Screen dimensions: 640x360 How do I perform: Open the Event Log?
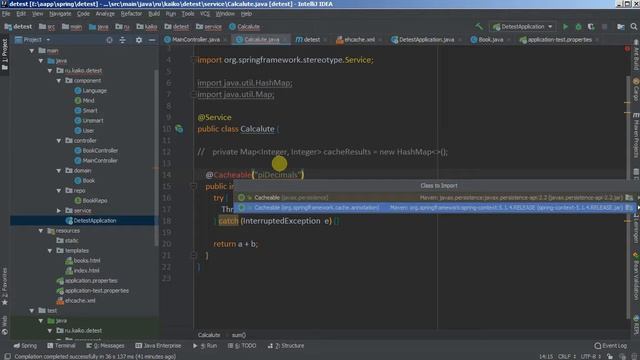coord(611,346)
